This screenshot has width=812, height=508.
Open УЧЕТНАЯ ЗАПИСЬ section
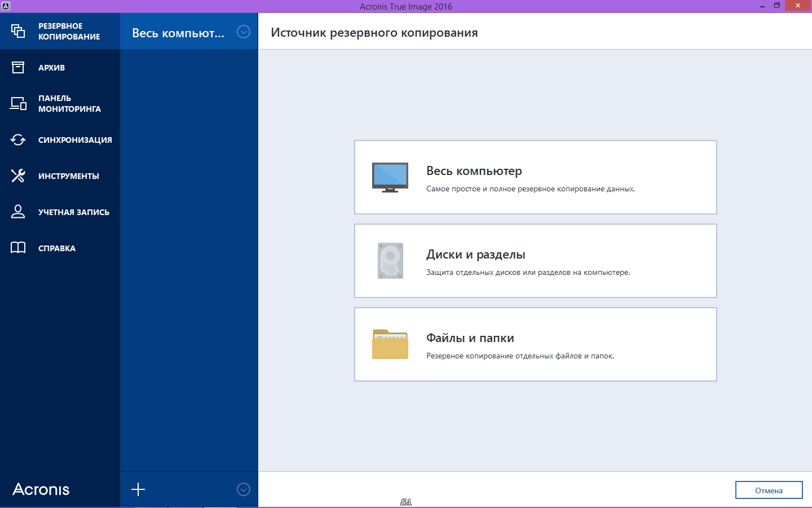tap(60, 212)
